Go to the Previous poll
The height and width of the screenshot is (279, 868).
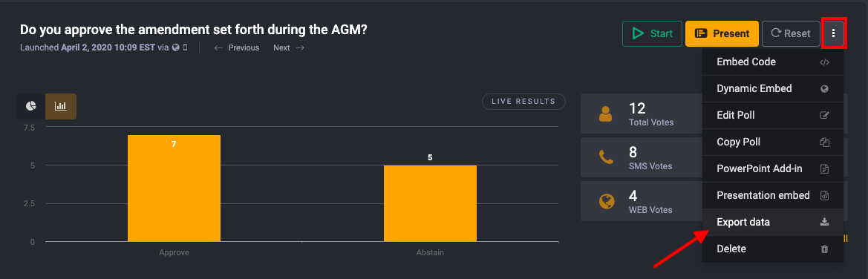click(x=236, y=47)
